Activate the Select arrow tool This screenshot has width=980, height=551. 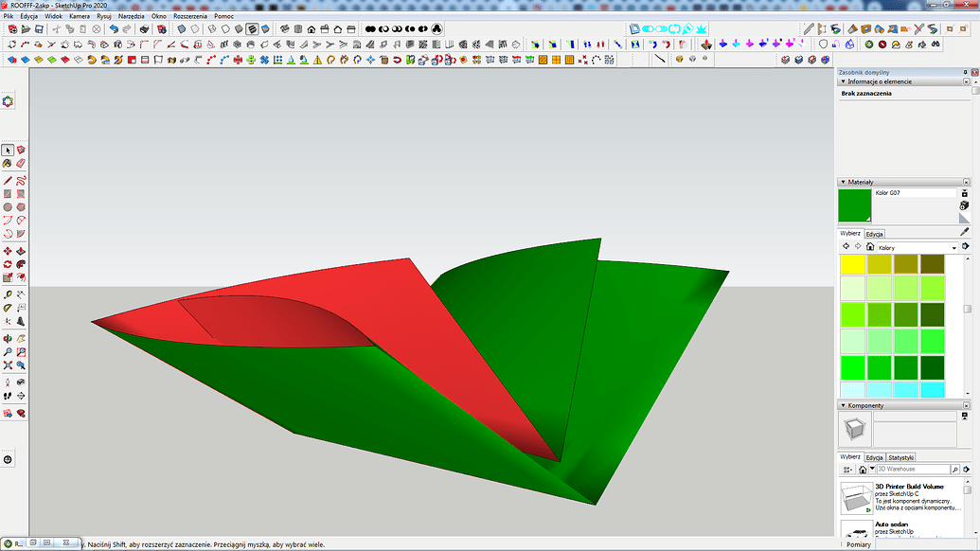coord(9,150)
